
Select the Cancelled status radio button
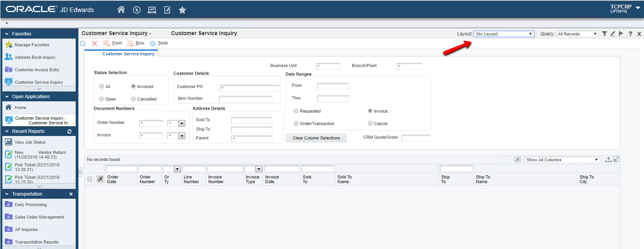pyautogui.click(x=133, y=99)
